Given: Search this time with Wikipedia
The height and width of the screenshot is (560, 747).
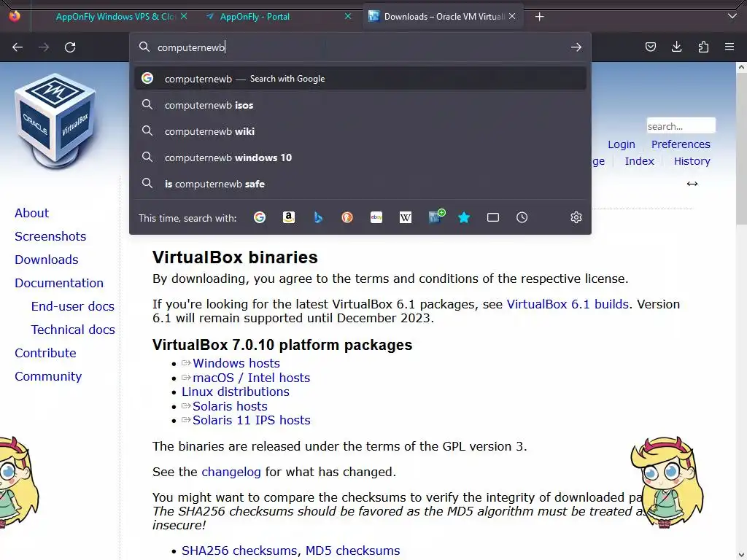Looking at the screenshot, I should point(406,217).
